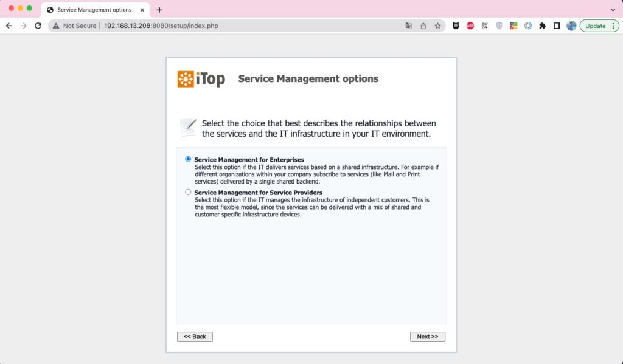Close the Service Management options tab

[x=142, y=10]
